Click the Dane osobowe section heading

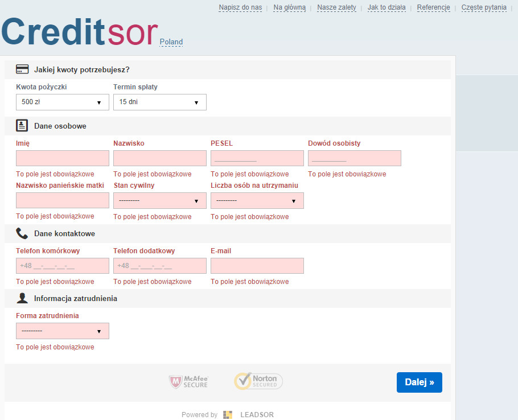[x=60, y=126]
